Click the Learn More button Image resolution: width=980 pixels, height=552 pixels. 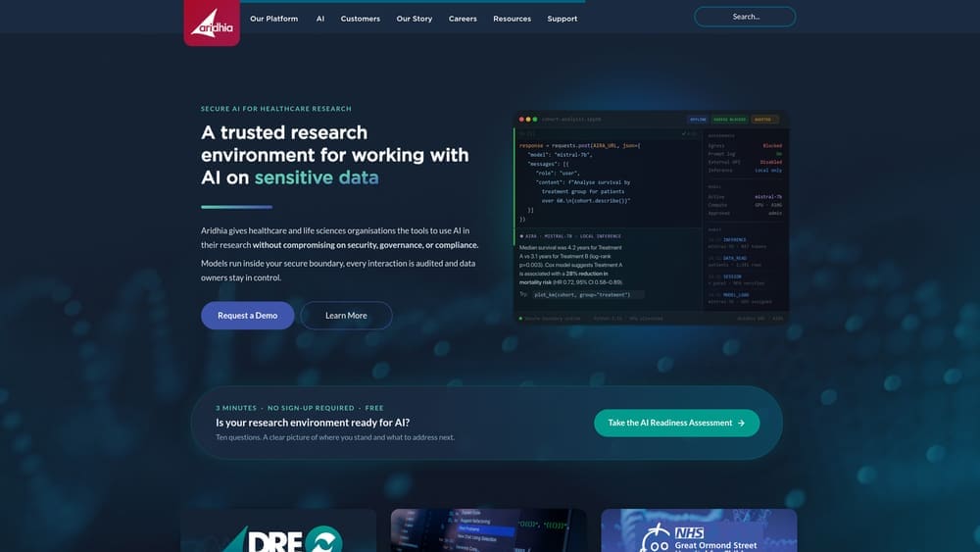346,316
